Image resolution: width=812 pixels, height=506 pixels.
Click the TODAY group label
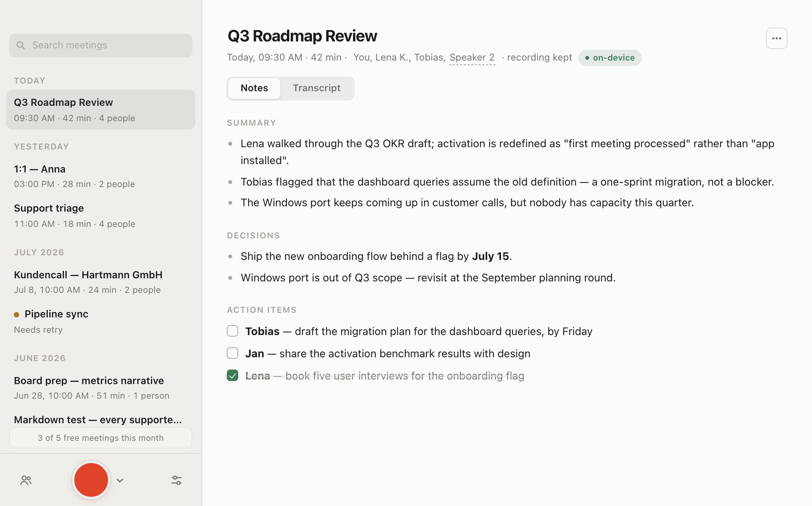[29, 81]
